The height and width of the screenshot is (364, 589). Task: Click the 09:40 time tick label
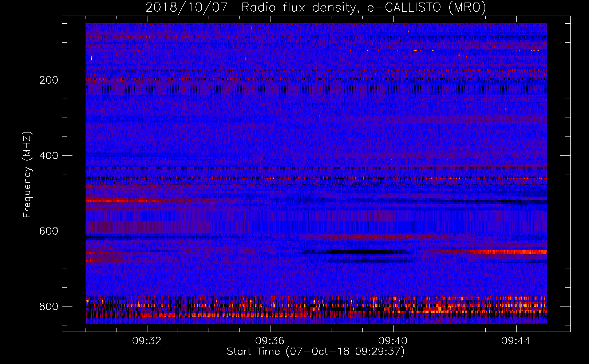[393, 341]
